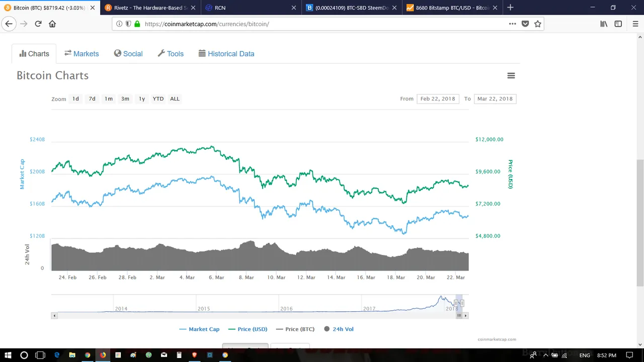Set chart zoom to 1m
Image resolution: width=644 pixels, height=362 pixels.
tap(109, 99)
